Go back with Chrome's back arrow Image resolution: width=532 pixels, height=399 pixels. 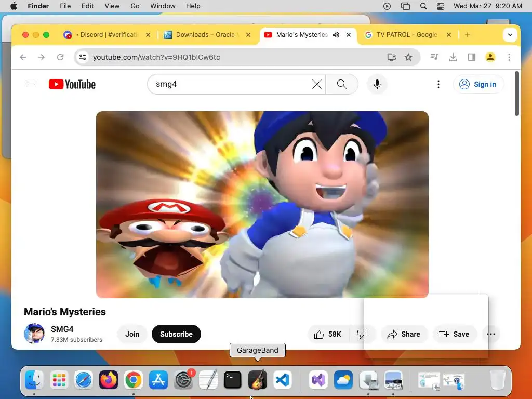click(x=23, y=57)
